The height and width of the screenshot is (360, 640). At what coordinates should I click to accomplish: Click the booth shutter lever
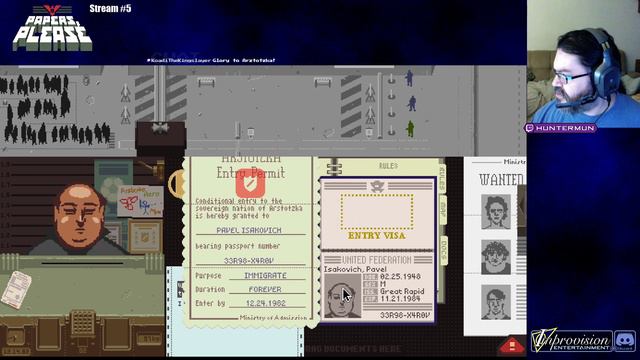click(x=153, y=169)
